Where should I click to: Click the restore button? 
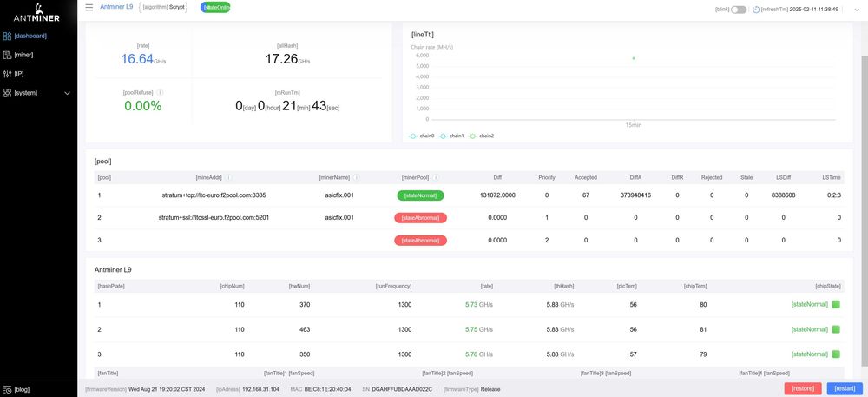pyautogui.click(x=803, y=388)
